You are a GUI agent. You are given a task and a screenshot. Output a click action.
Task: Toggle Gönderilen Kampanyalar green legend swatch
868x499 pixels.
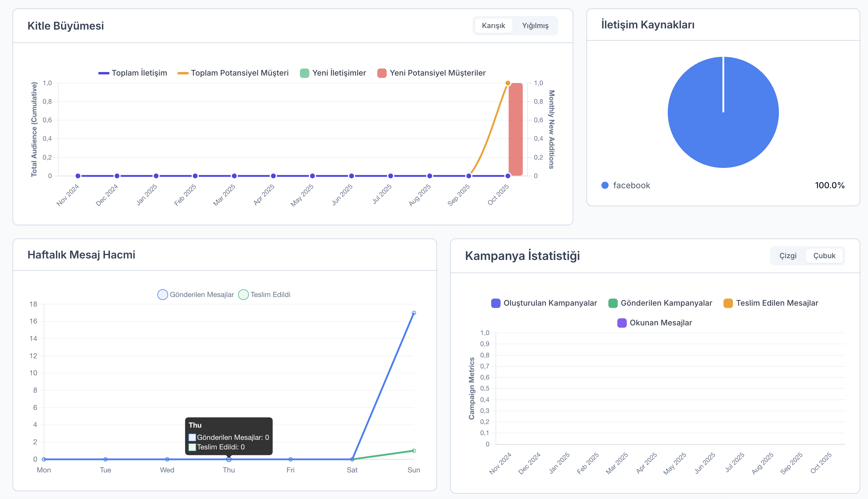(613, 303)
